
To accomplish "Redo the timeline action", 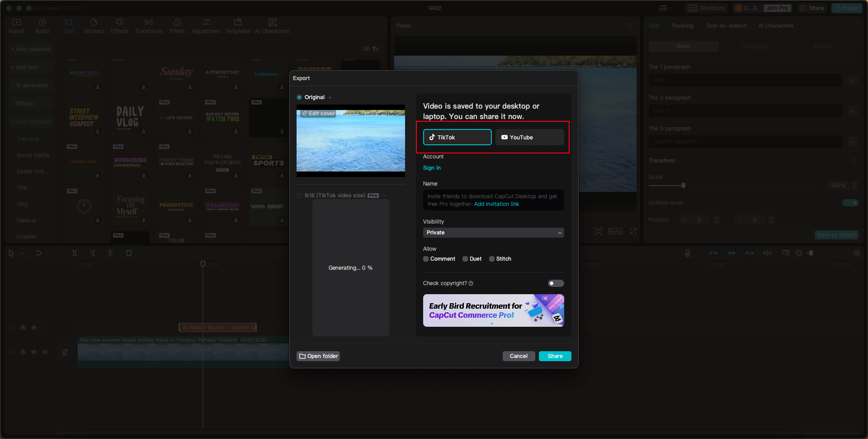I will (x=57, y=253).
